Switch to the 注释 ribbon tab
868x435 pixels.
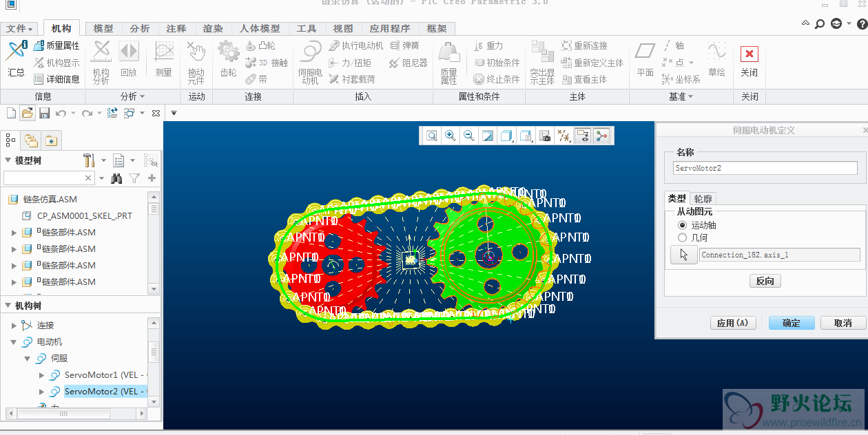176,29
